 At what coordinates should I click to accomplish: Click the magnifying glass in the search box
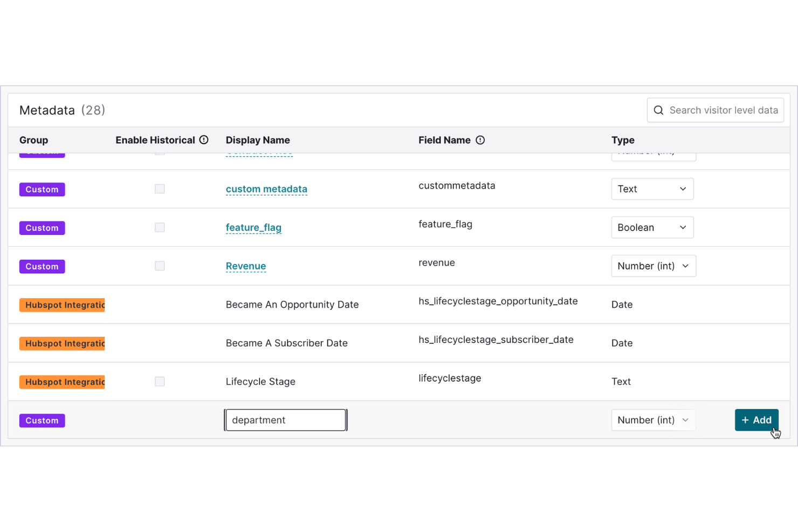click(x=658, y=110)
